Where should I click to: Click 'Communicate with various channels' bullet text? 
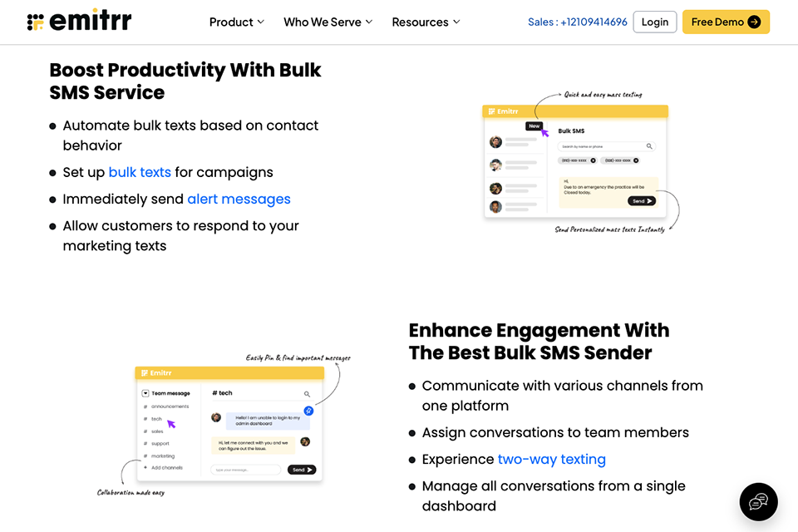tap(563, 396)
